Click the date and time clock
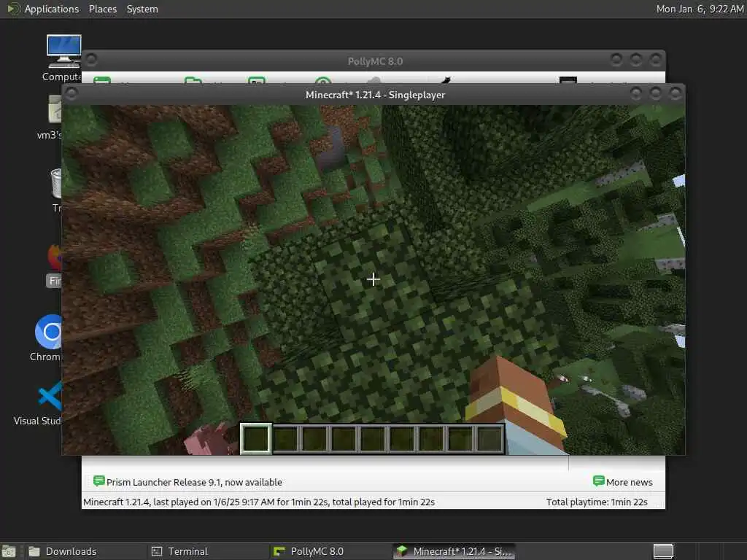Image resolution: width=747 pixels, height=560 pixels. pos(700,9)
